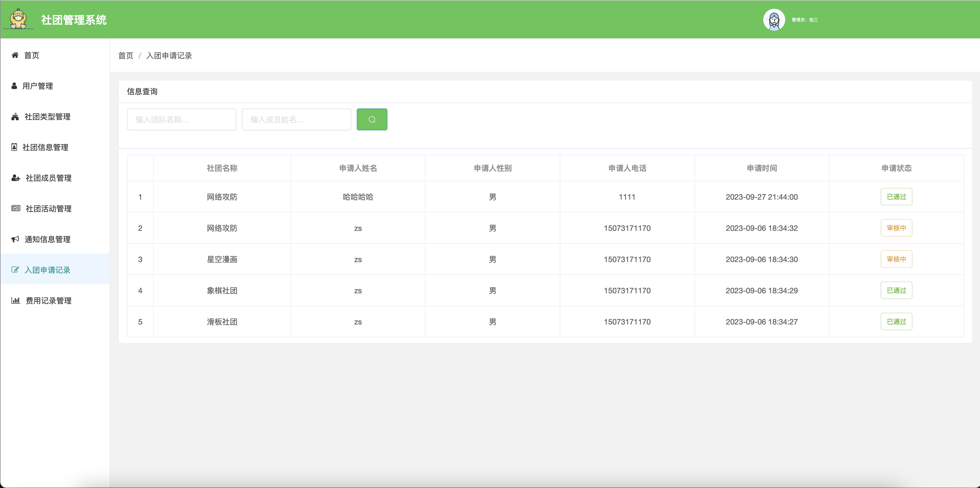Select 入团申请记录 in the sidebar
Screen dimensions: 980x488
47,270
